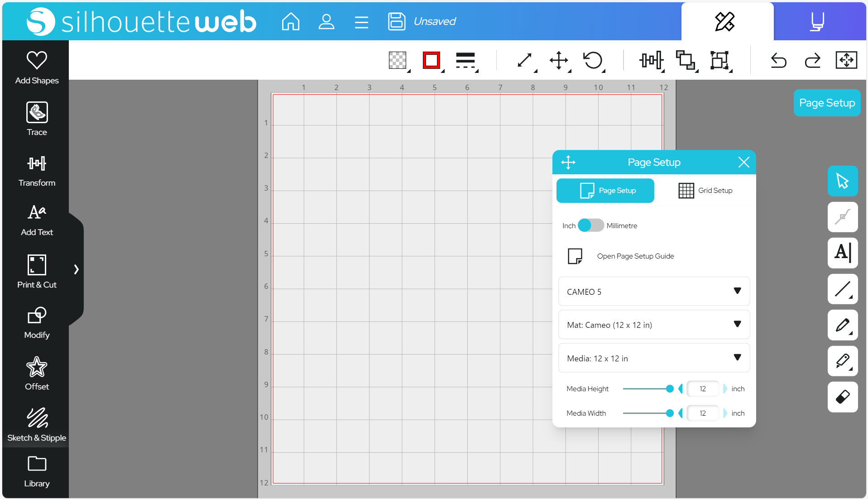Open the Offset tool
The height and width of the screenshot is (499, 868).
37,374
